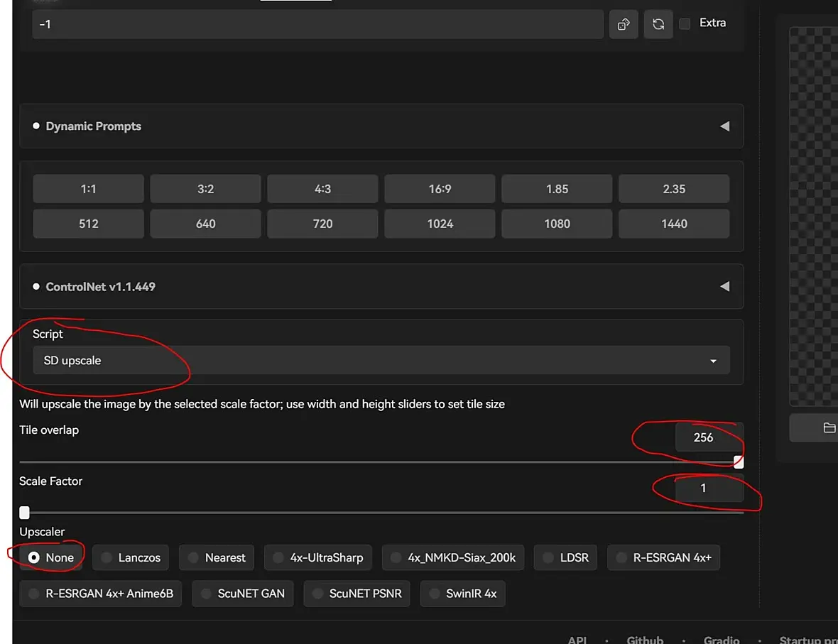Image resolution: width=838 pixels, height=644 pixels.
Task: Set resolution with the 1080 button
Action: click(556, 224)
